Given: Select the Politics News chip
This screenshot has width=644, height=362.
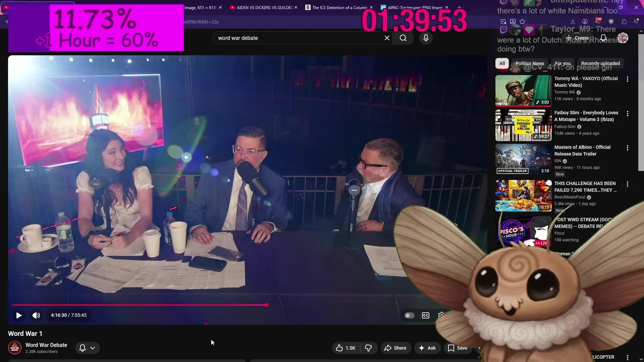Looking at the screenshot, I should (530, 63).
